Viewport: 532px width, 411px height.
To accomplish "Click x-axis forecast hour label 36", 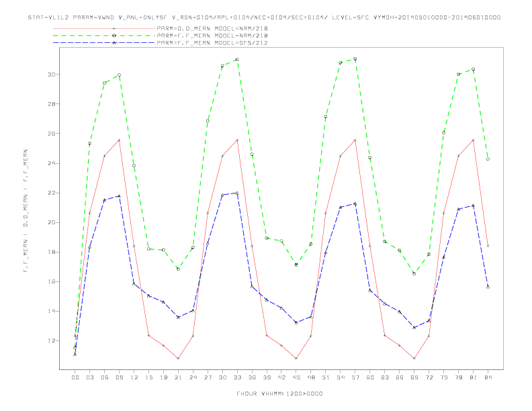I will 252,377.
